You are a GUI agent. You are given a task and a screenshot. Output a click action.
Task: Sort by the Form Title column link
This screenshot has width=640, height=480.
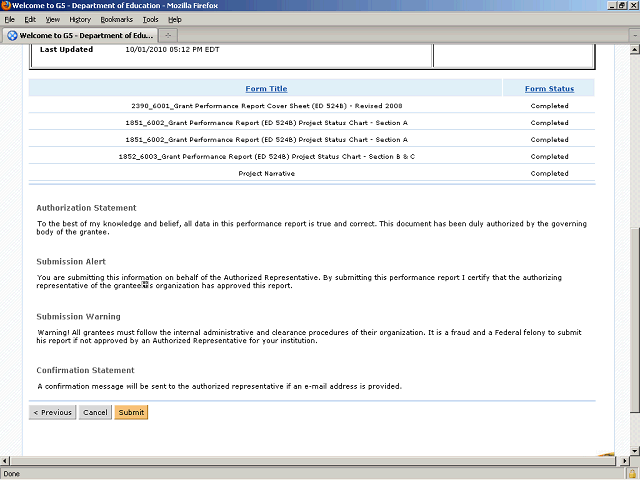266,89
